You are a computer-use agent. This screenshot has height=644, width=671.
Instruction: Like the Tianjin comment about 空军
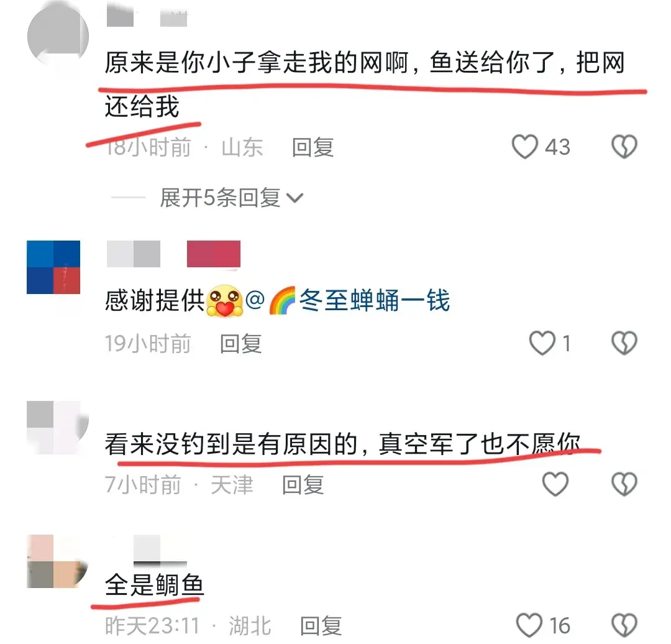(555, 484)
